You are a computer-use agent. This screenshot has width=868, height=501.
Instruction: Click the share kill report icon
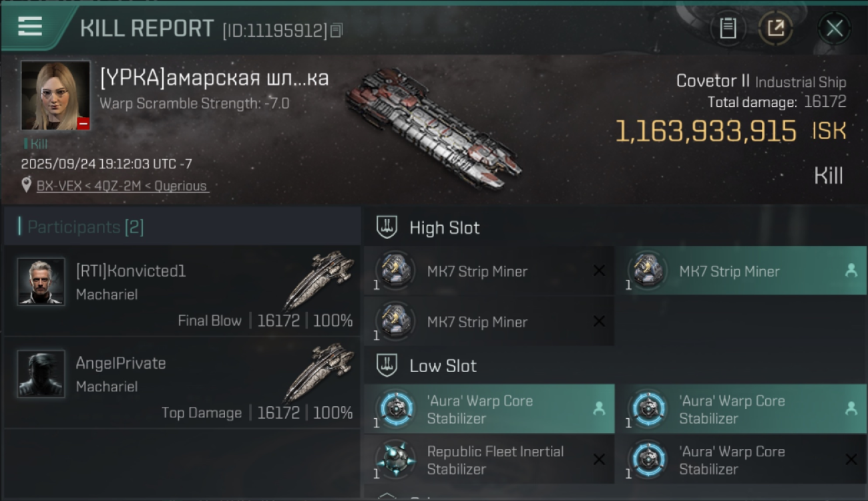775,28
